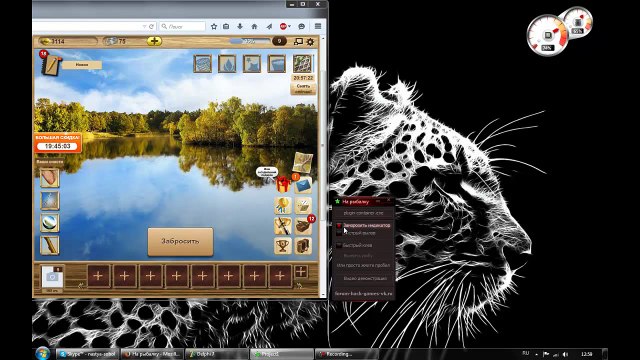The width and height of the screenshot is (640, 360).
Task: Toggle the 'Быстрый клев' checkbox in the bot window
Action: [x=339, y=245]
